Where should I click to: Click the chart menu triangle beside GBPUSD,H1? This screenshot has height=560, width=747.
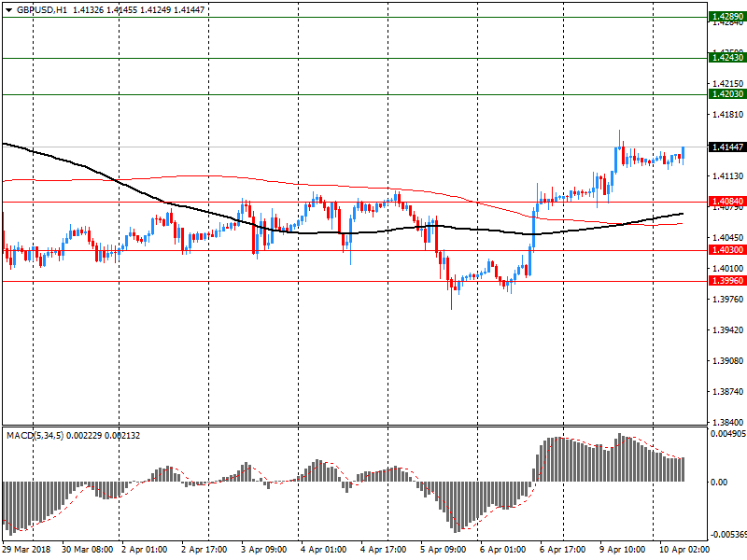tap(9, 10)
